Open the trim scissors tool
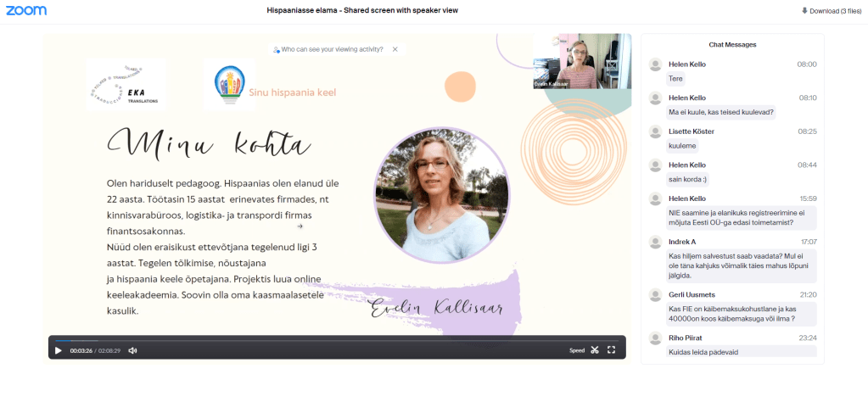Image resolution: width=868 pixels, height=419 pixels. pyautogui.click(x=595, y=350)
